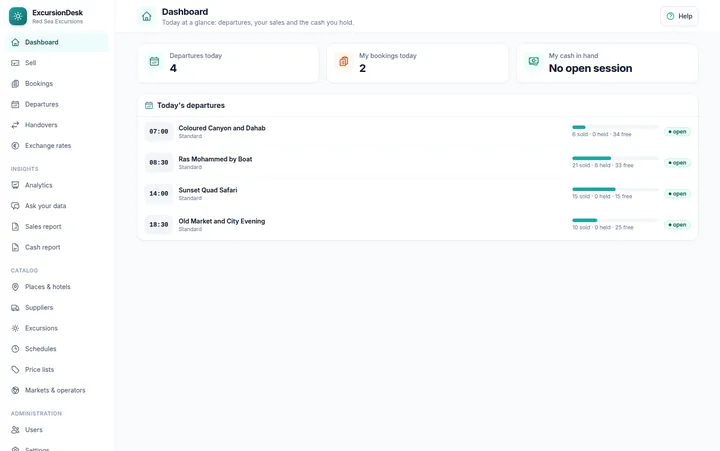Viewport: 720px width, 451px height.
Task: Open Exchange rates
Action: [x=57, y=146]
